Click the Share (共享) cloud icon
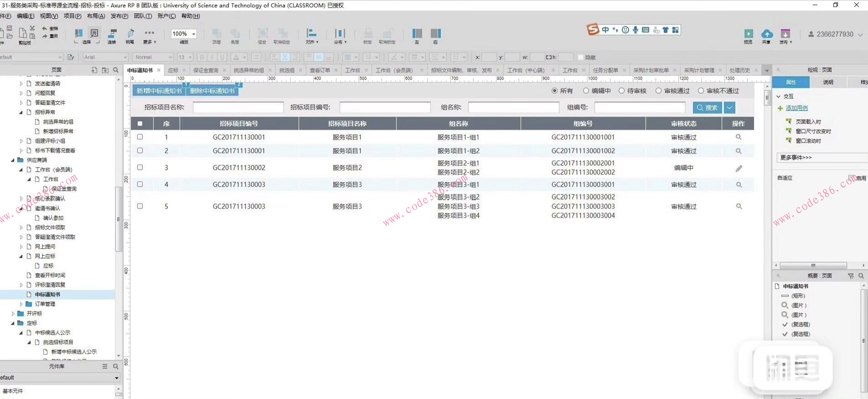This screenshot has width=868, height=399. (767, 34)
